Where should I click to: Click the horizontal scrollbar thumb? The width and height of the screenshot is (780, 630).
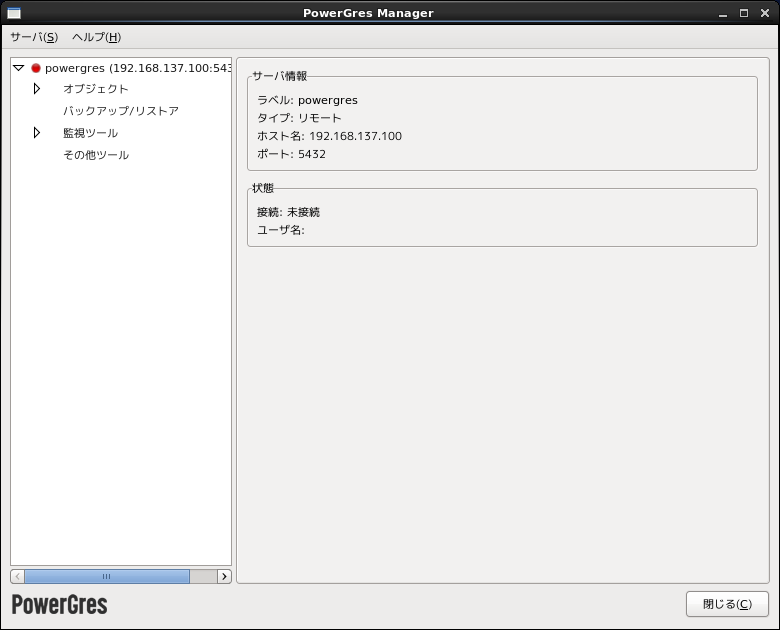pyautogui.click(x=107, y=576)
